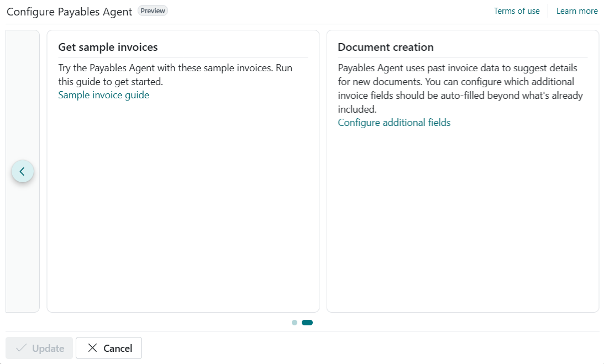Click the Preview badge next to the title
The width and height of the screenshot is (604, 364).
[153, 10]
